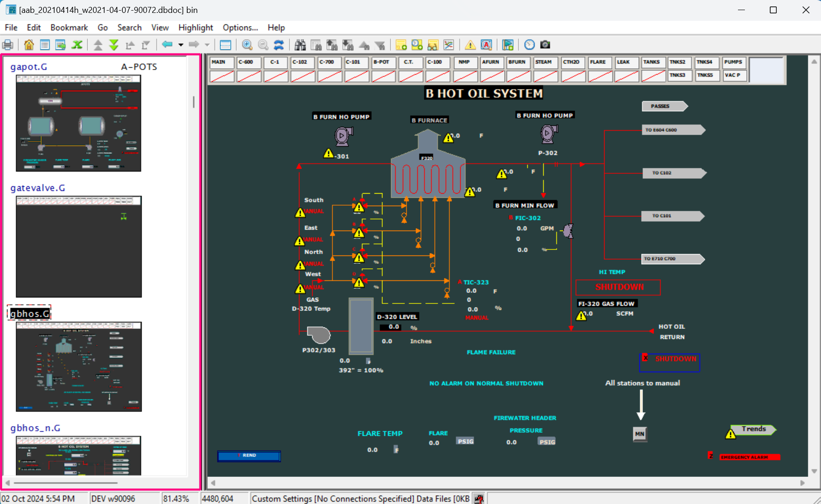
Task: Open the Help menu
Action: 276,28
